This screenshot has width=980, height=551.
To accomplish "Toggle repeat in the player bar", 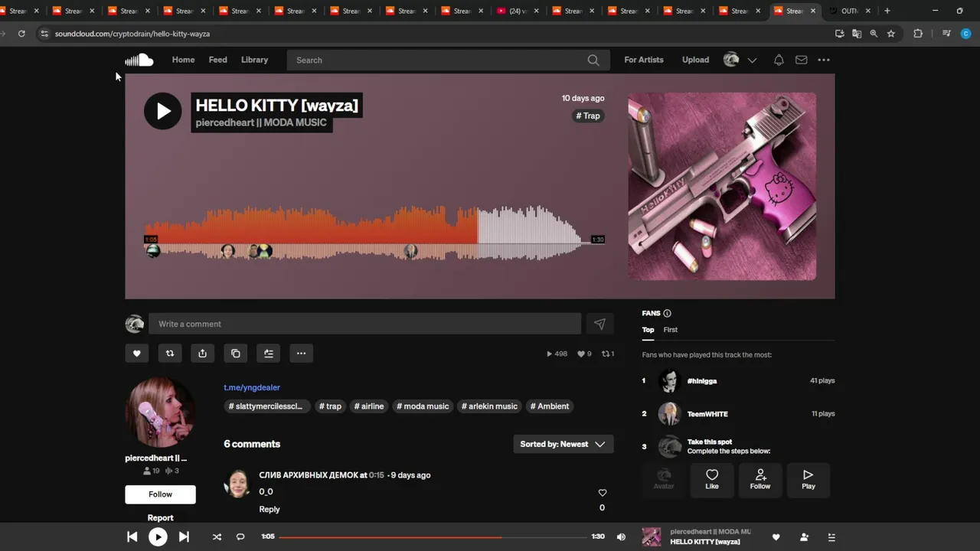I will tap(240, 537).
